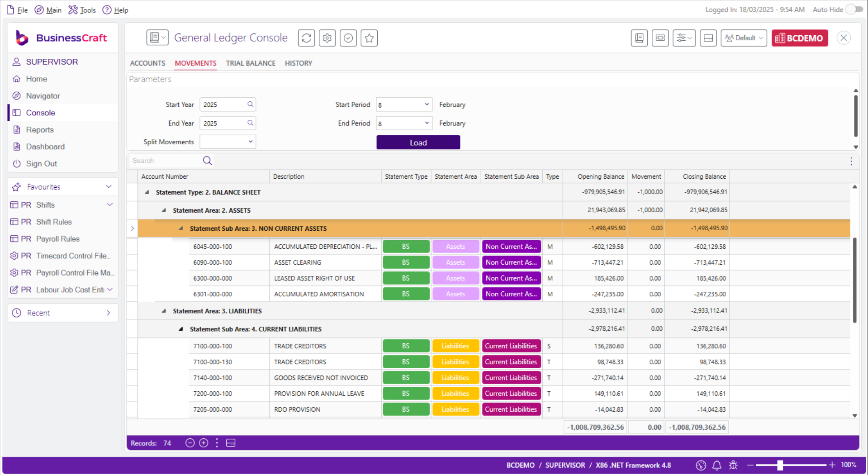Click the checkmark circle toolbar icon

click(348, 38)
